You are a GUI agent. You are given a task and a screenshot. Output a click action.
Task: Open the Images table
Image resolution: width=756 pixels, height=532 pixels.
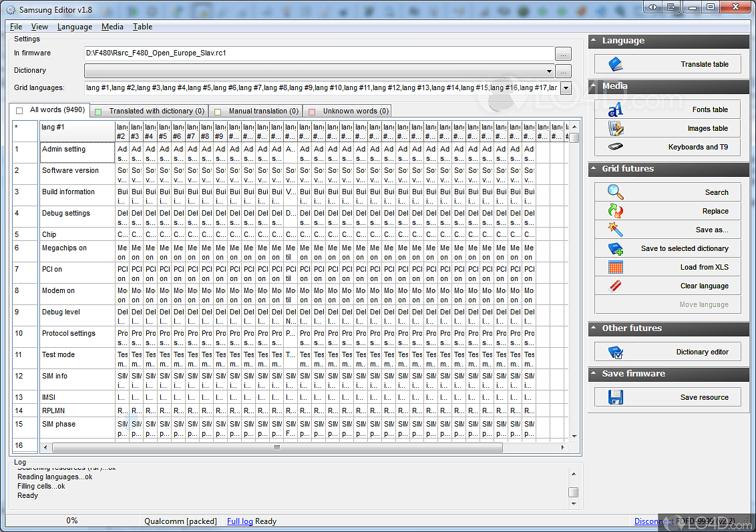click(668, 128)
